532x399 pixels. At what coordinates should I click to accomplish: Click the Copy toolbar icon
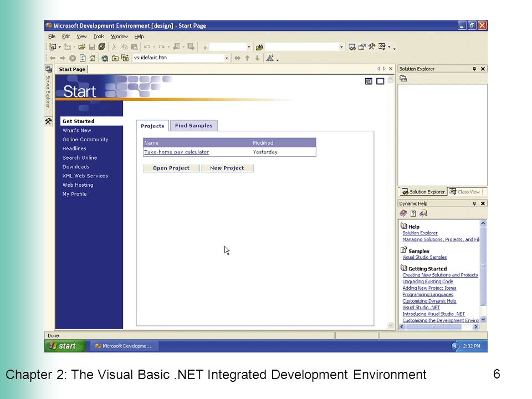pos(124,47)
